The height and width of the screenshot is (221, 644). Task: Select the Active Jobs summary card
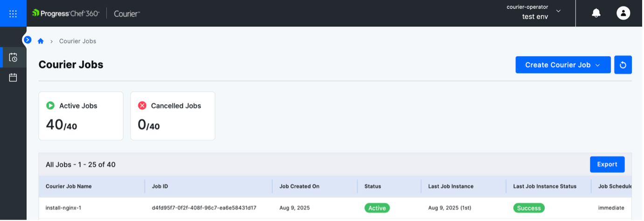coord(81,116)
